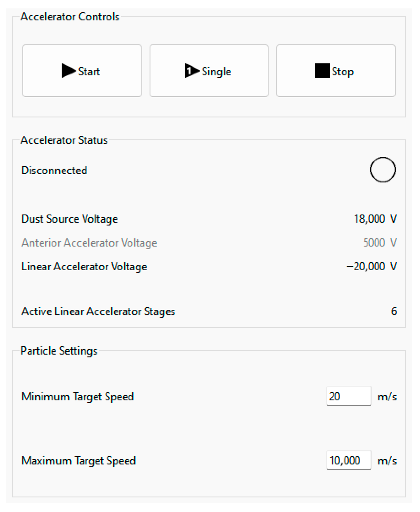Click the Maximum Target Speed label
This screenshot has height=512, width=420.
79,461
